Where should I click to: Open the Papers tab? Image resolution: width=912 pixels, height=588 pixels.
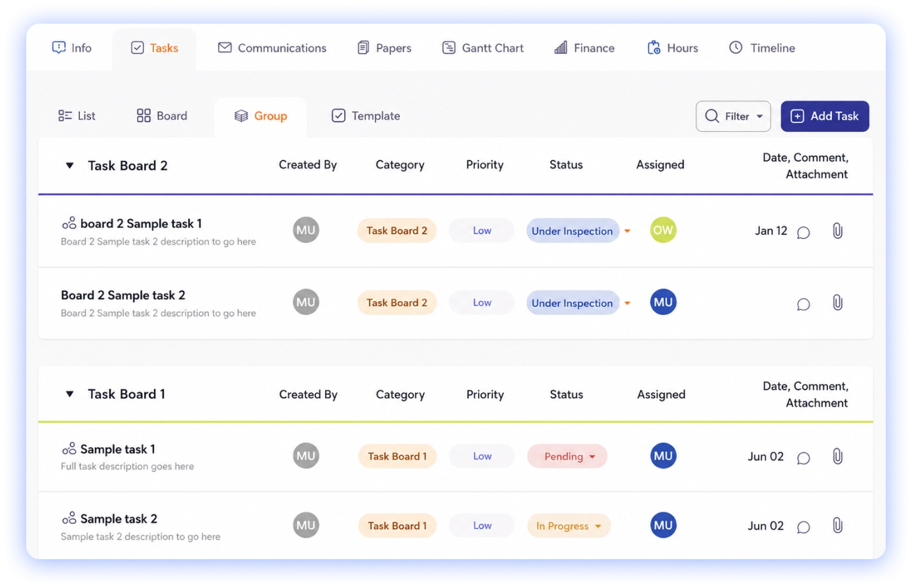pos(384,48)
